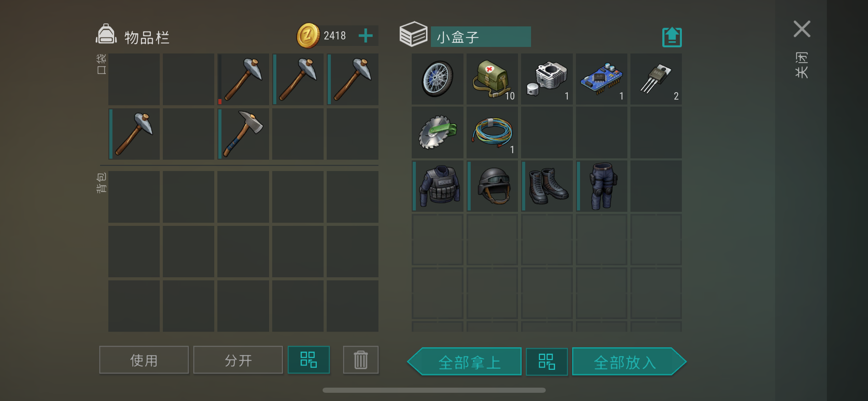Select the blue circuit board item
Image resolution: width=868 pixels, height=401 pixels.
[x=601, y=79]
